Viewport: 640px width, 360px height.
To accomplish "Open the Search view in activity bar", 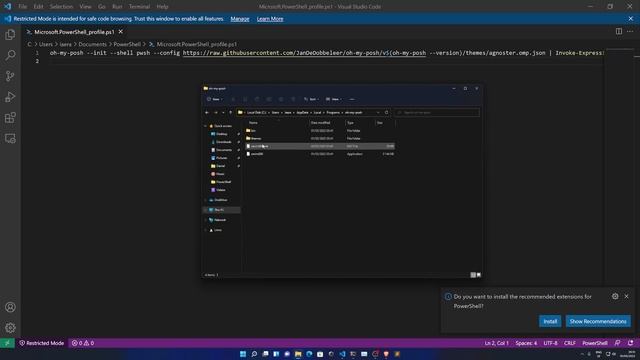I will tap(10, 55).
